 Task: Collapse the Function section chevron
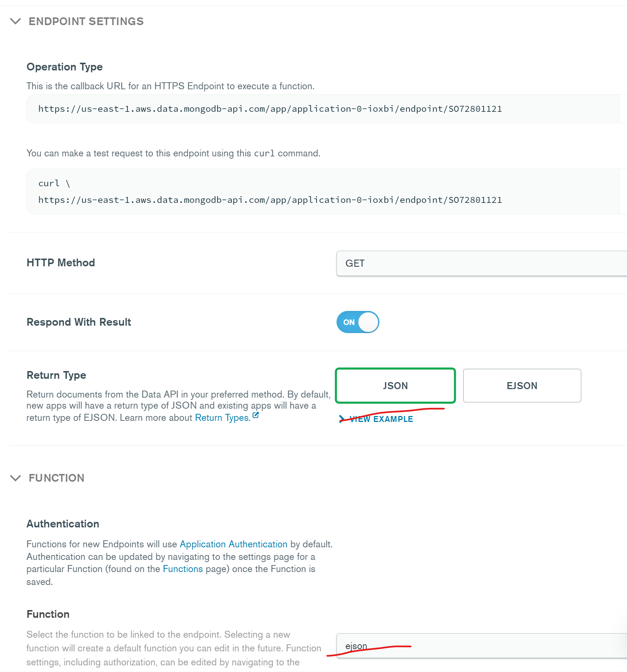pos(15,478)
